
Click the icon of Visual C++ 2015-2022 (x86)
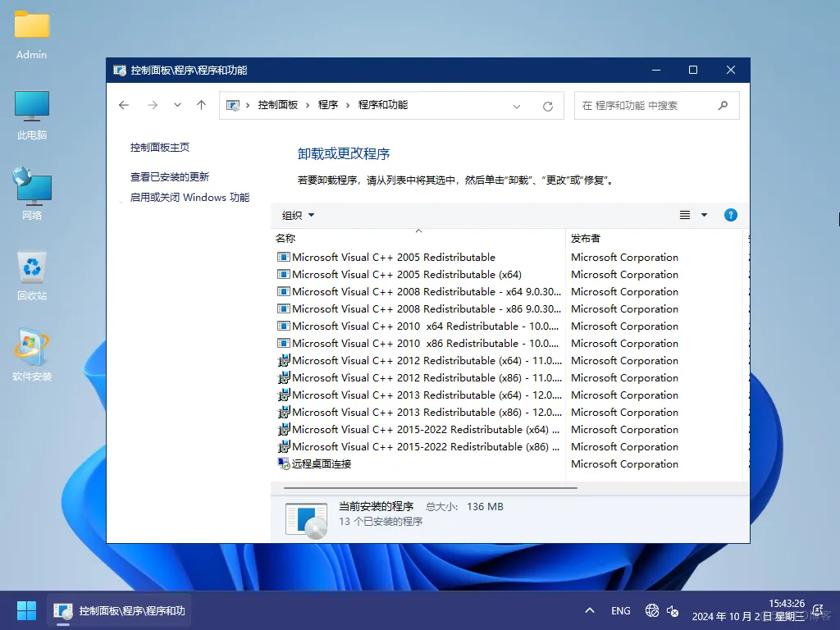[x=283, y=446]
